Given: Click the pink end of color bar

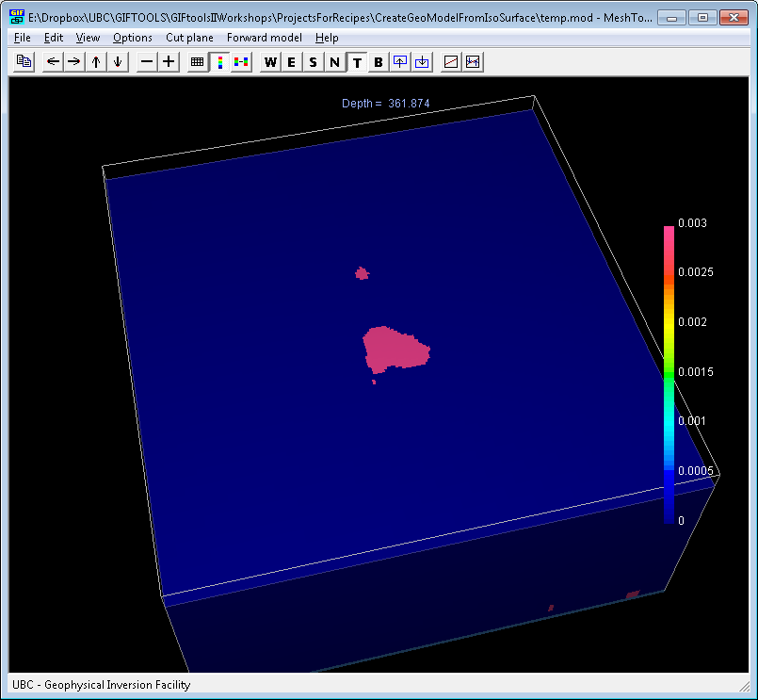Looking at the screenshot, I should [669, 232].
